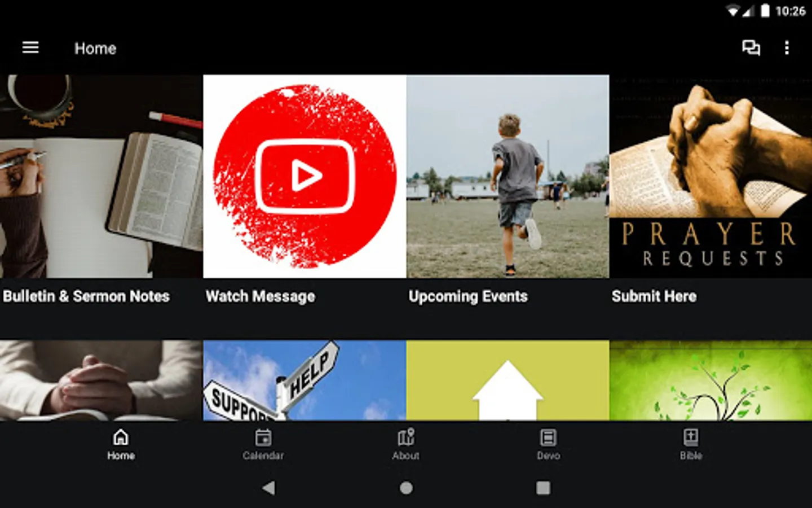This screenshot has height=508, width=812.
Task: Select the Devo tab icon
Action: pyautogui.click(x=548, y=437)
